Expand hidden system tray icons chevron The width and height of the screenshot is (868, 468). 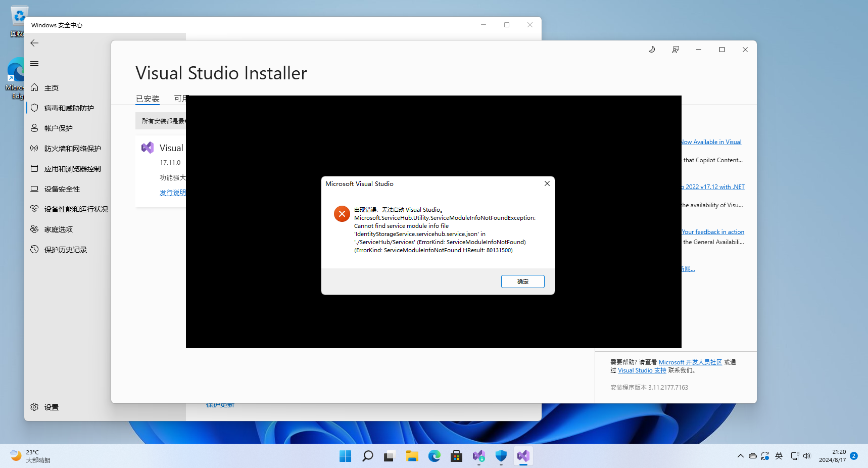click(x=741, y=456)
